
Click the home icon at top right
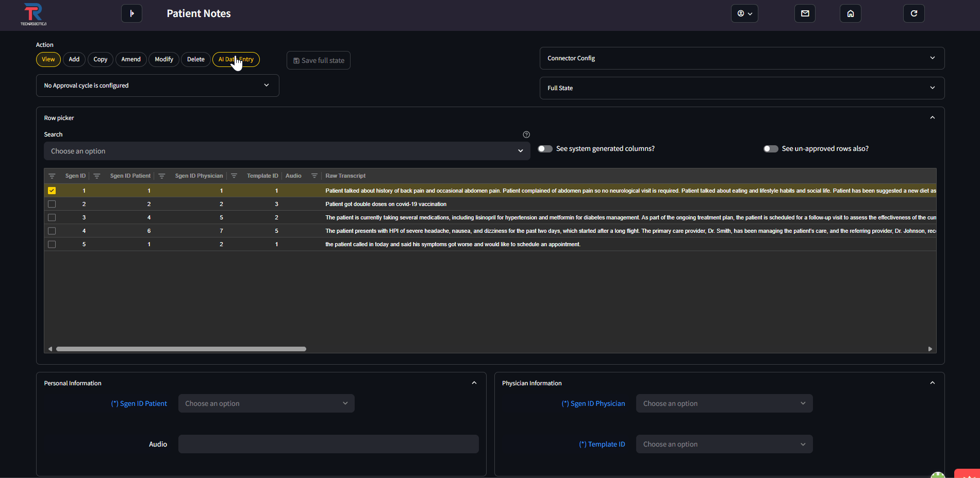pos(850,13)
